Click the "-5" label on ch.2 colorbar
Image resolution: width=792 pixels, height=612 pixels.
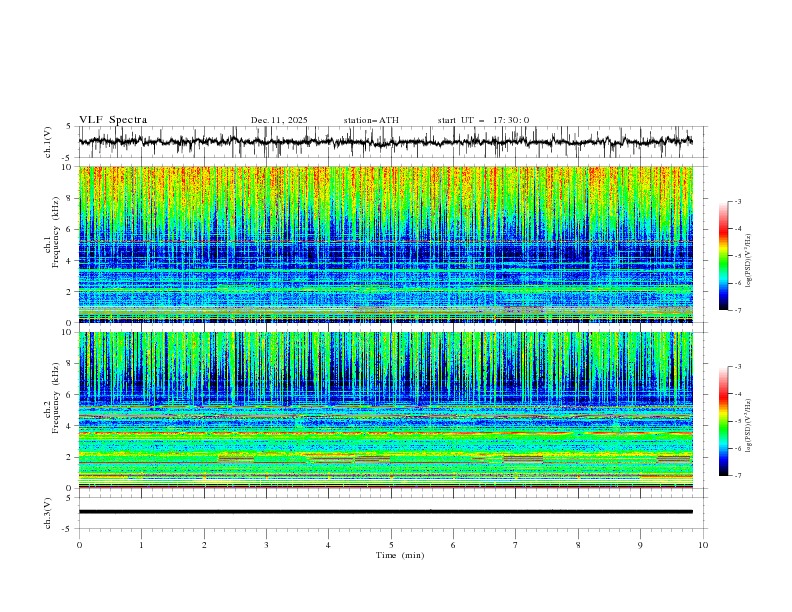pyautogui.click(x=737, y=421)
